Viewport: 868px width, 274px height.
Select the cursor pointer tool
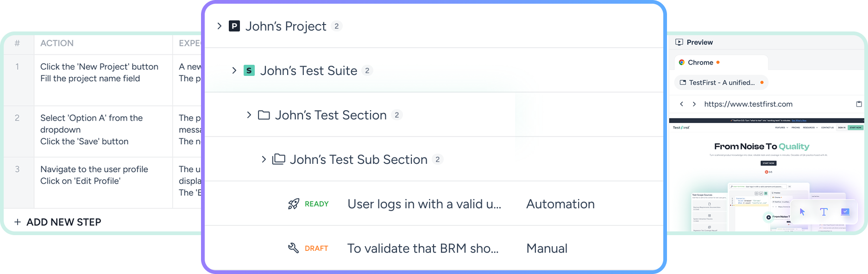(x=802, y=212)
